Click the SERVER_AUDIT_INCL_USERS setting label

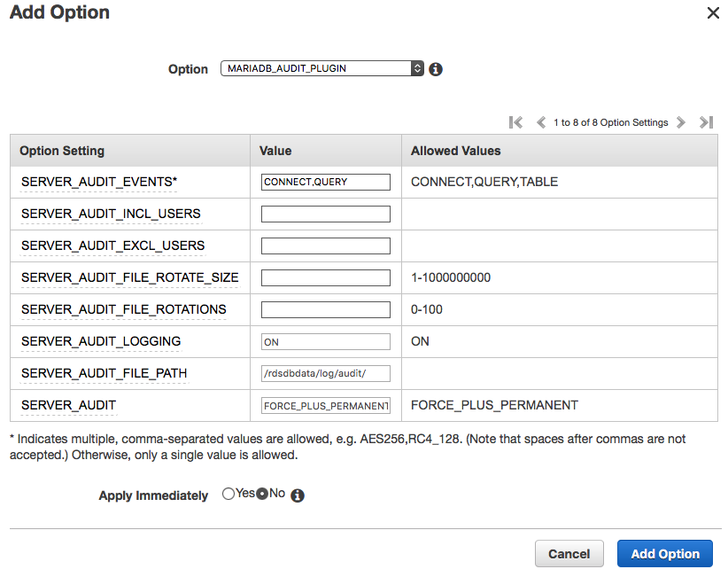(x=111, y=214)
